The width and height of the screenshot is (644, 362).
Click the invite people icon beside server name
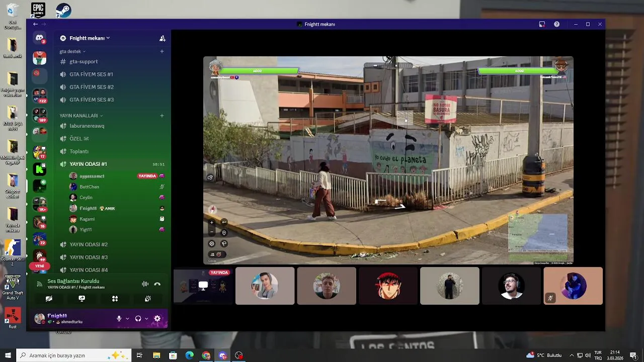point(162,38)
